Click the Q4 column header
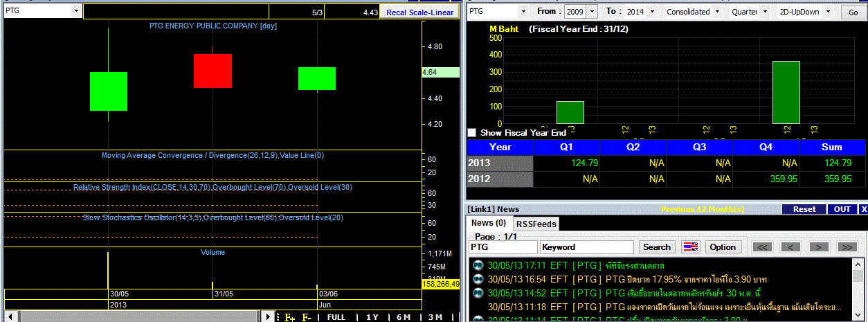The height and width of the screenshot is (322, 868). (x=766, y=147)
